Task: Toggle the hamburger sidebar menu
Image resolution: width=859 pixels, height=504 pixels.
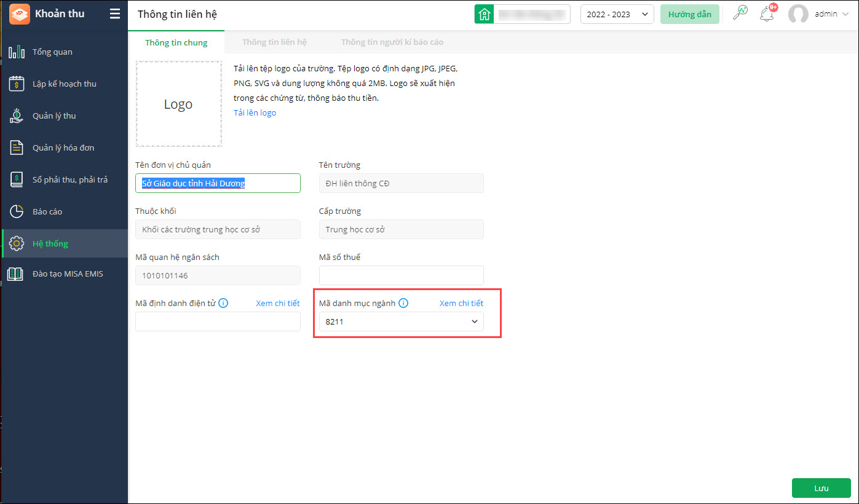Action: 115,14
